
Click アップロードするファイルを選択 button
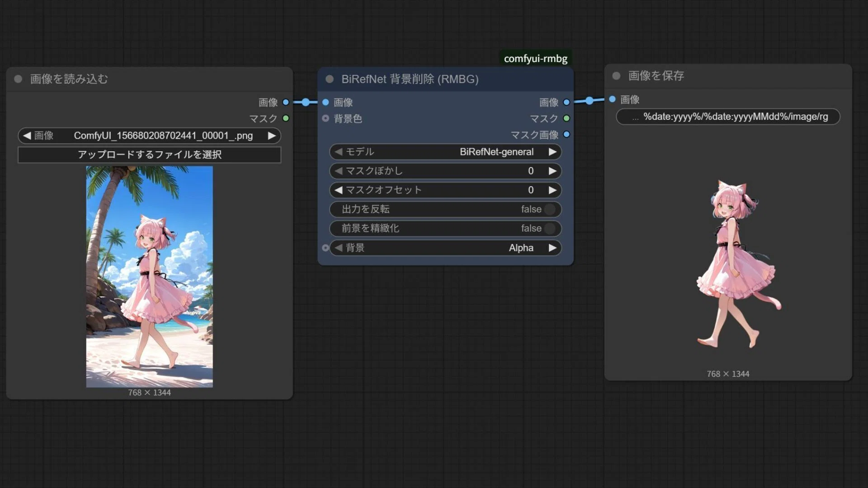(x=149, y=155)
